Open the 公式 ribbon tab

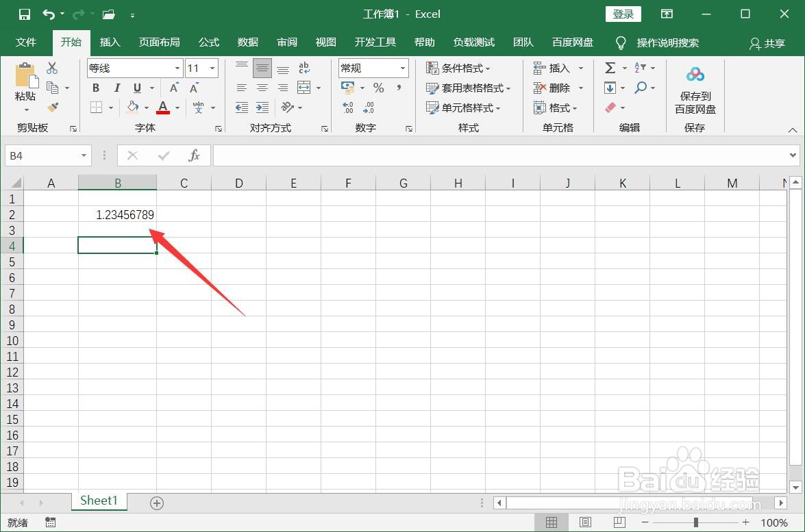coord(208,42)
